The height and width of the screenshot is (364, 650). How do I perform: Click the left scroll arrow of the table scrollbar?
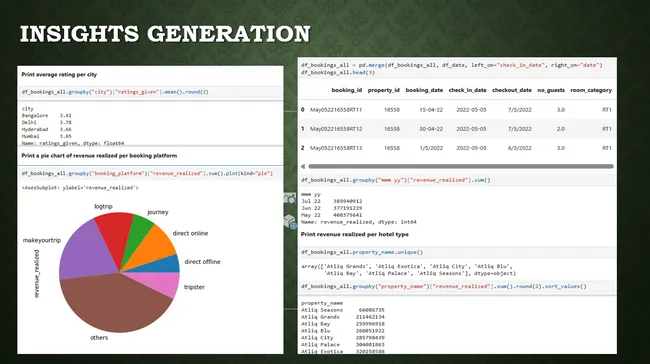[x=303, y=166]
